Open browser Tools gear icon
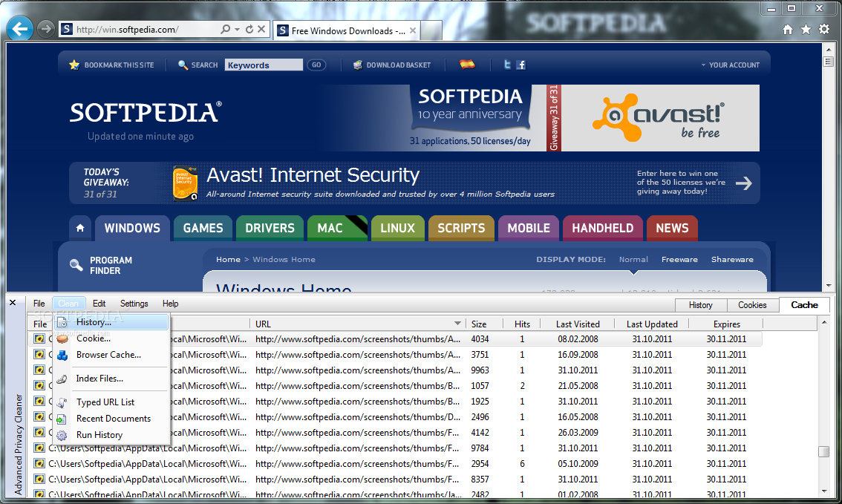The image size is (842, 504). click(824, 30)
